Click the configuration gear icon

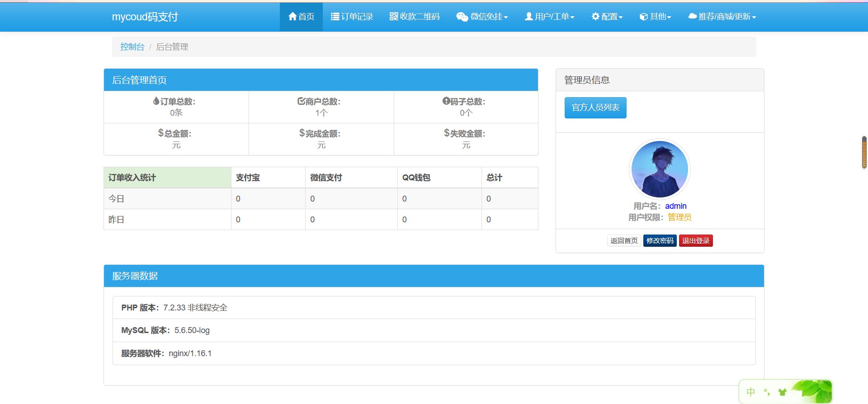click(595, 17)
